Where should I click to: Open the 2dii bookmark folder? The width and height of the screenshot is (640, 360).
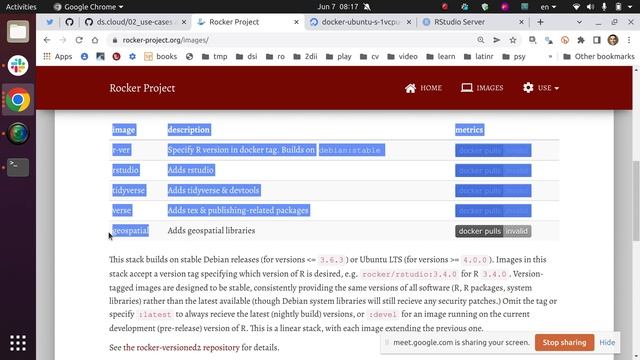click(305, 56)
